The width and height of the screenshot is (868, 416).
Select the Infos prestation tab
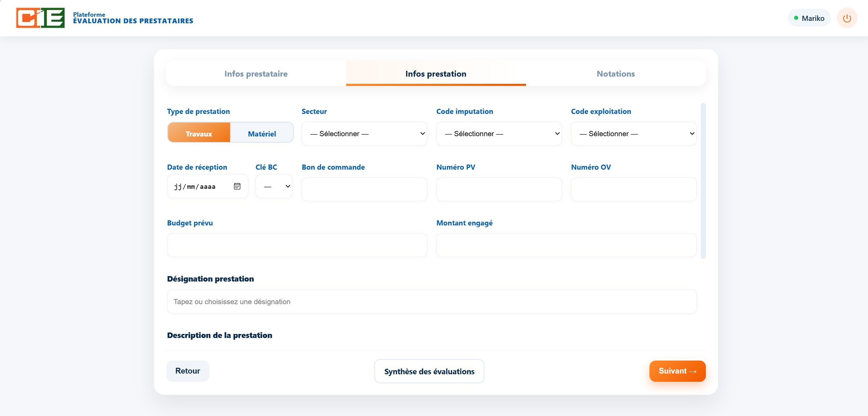click(435, 74)
